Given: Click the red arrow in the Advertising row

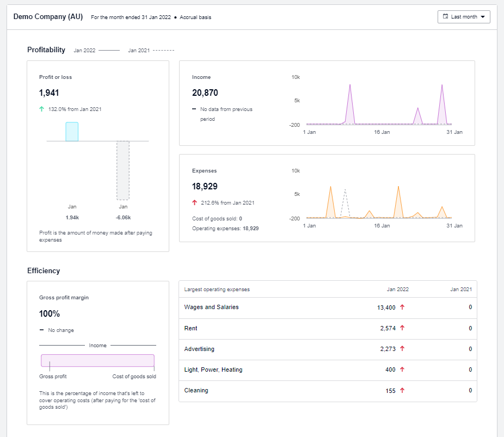Looking at the screenshot, I should click(402, 349).
